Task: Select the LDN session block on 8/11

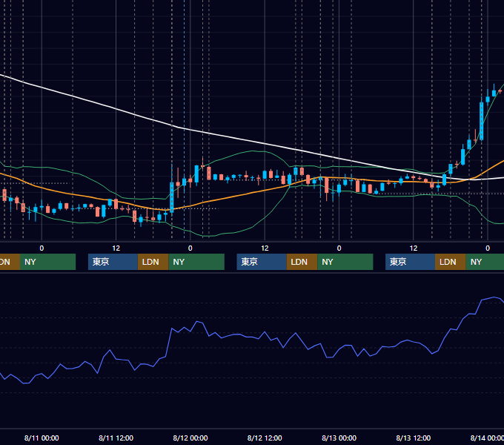Action: click(x=153, y=262)
